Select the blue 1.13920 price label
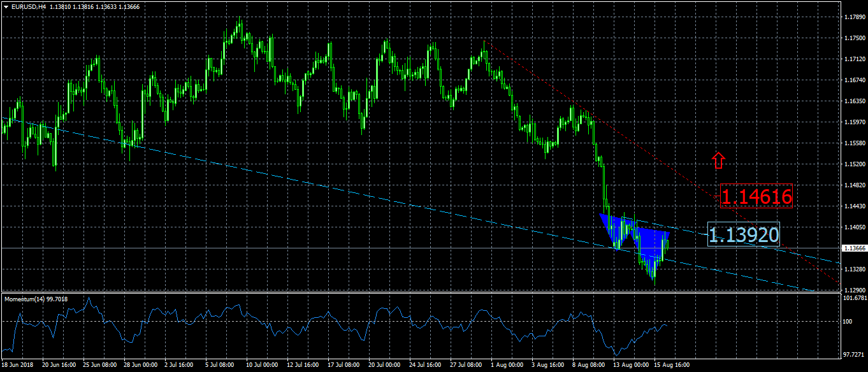The image size is (868, 372). (744, 235)
